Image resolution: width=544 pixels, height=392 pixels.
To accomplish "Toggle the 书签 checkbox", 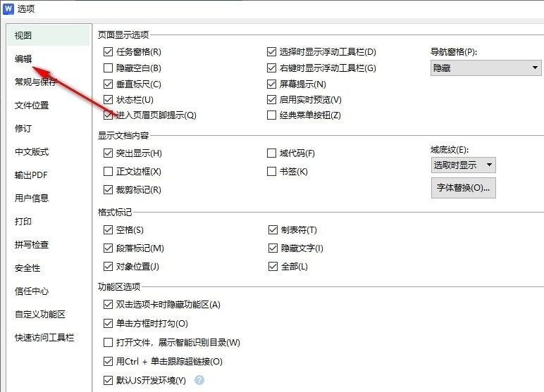I will [x=272, y=172].
